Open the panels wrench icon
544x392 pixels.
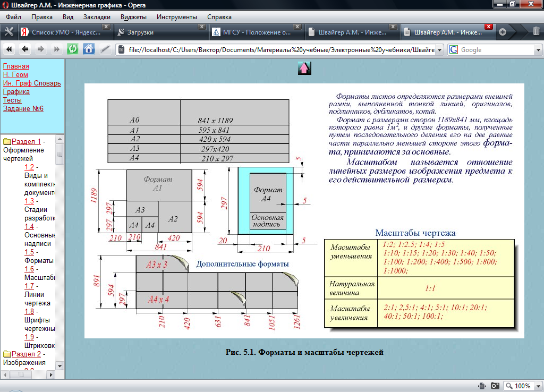[8, 32]
